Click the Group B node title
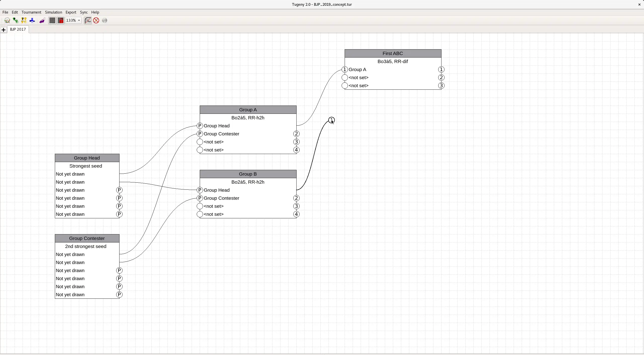Viewport: 644px width, 355px height. 248,174
